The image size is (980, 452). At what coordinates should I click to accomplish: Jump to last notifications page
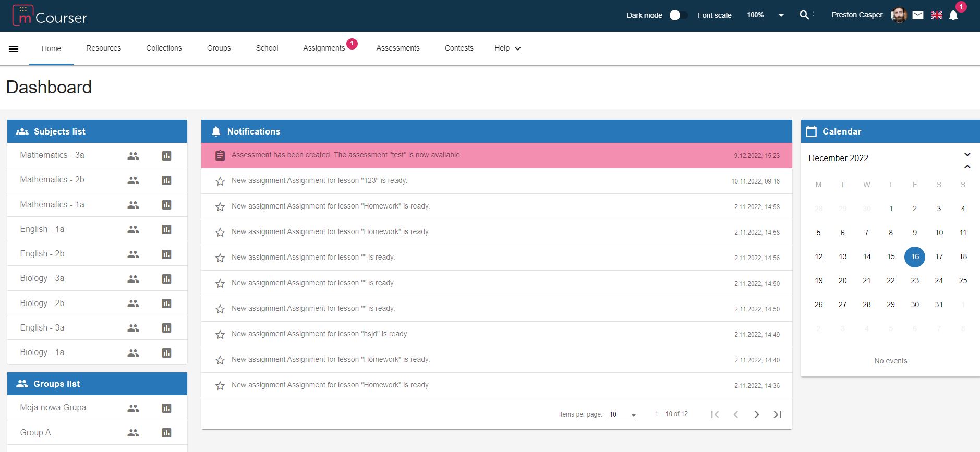pos(778,414)
